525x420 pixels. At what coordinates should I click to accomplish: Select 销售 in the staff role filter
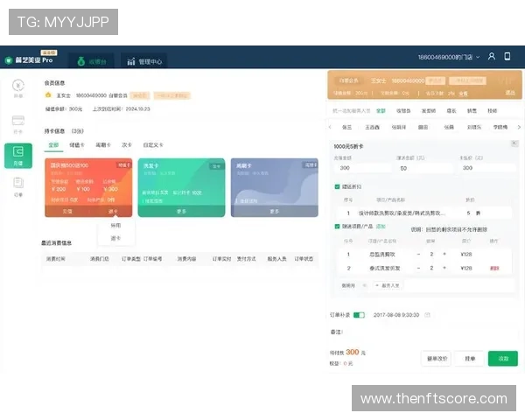coord(472,111)
